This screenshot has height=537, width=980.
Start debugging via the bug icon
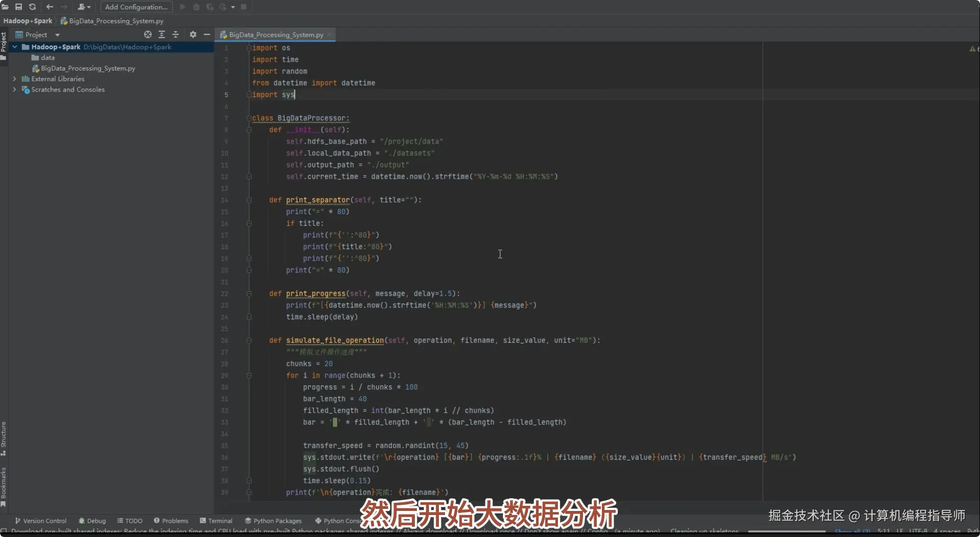196,7
